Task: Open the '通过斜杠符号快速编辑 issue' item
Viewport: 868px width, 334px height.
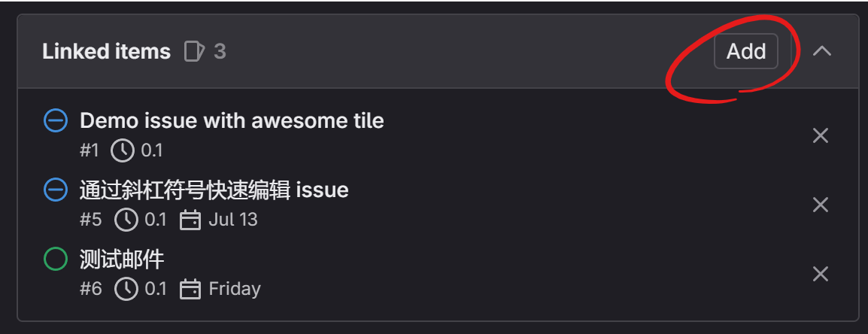Action: 214,190
